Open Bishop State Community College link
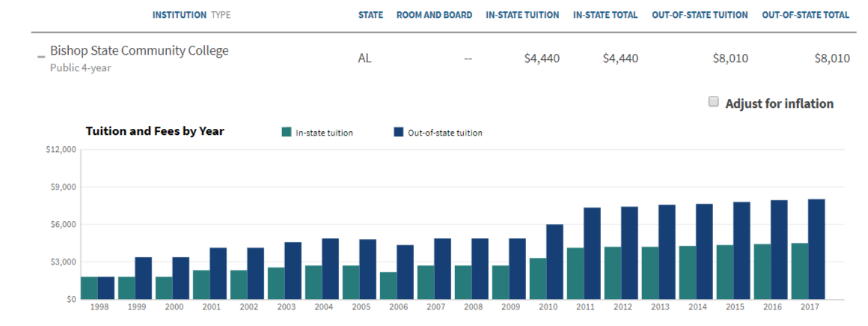 [x=139, y=51]
